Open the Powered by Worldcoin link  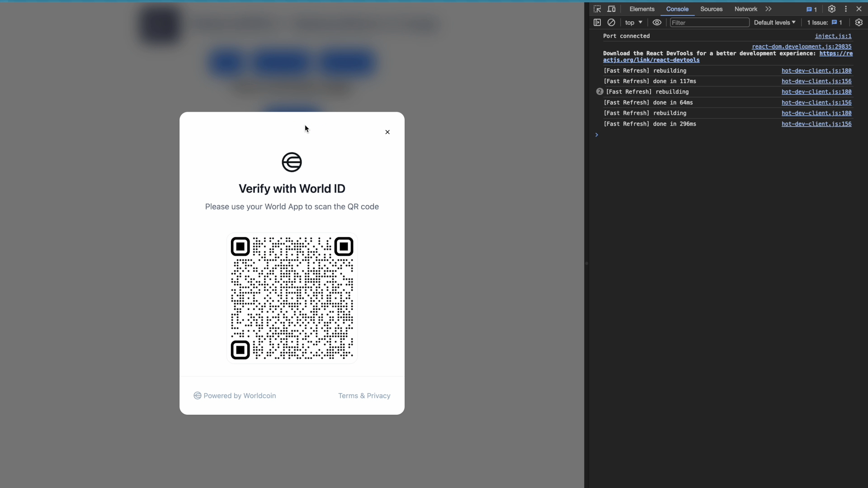[235, 396]
